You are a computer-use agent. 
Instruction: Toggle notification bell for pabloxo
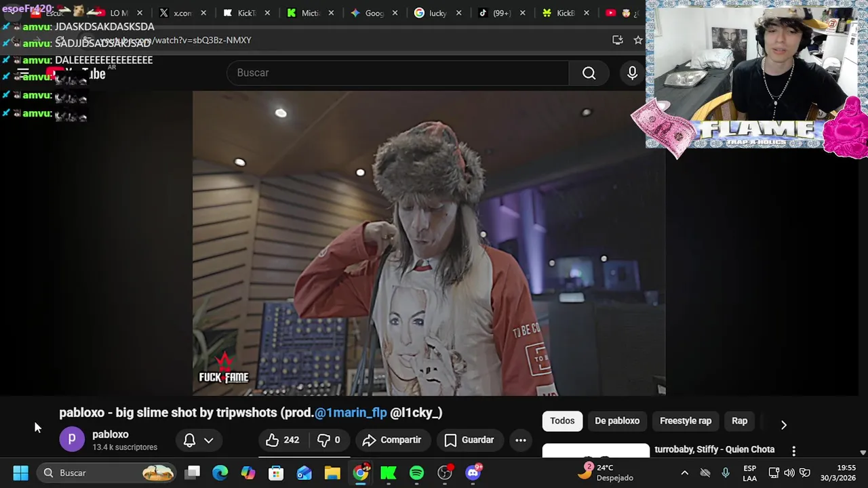tap(190, 440)
